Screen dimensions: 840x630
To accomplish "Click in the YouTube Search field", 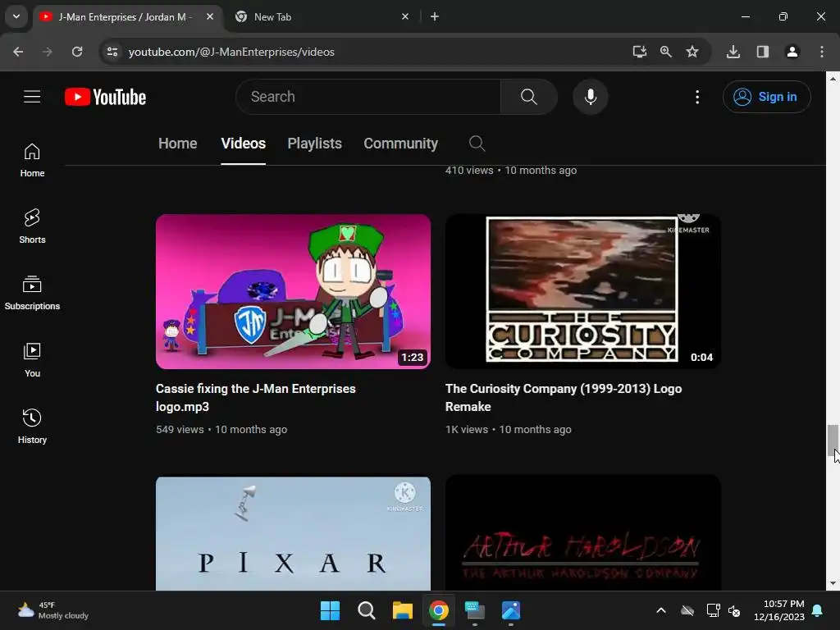I will [x=368, y=97].
